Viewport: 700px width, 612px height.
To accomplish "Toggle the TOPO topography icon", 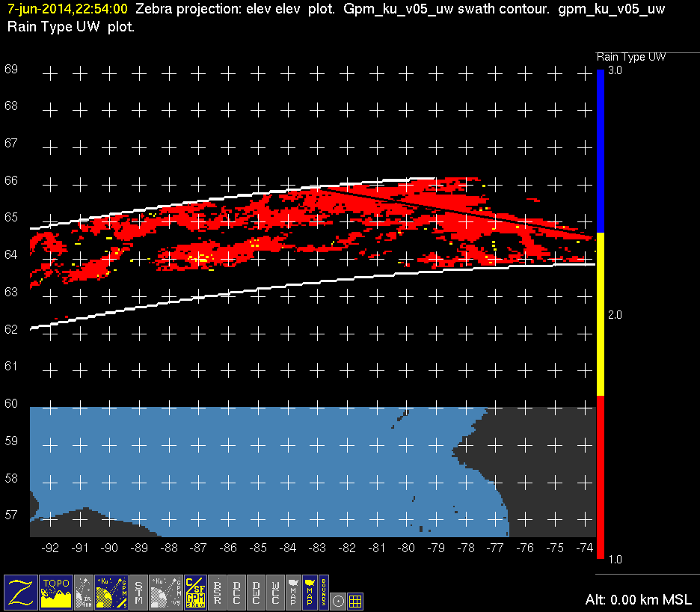I will [x=56, y=593].
